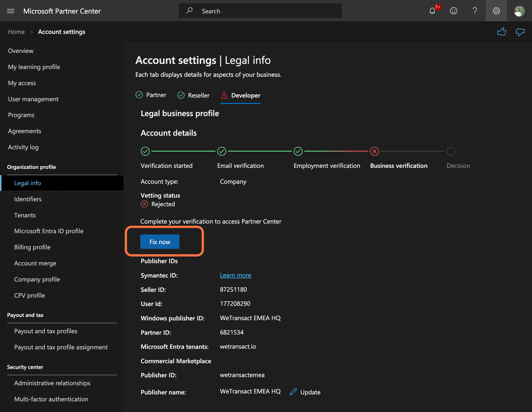Open Tenants page

pyautogui.click(x=25, y=215)
